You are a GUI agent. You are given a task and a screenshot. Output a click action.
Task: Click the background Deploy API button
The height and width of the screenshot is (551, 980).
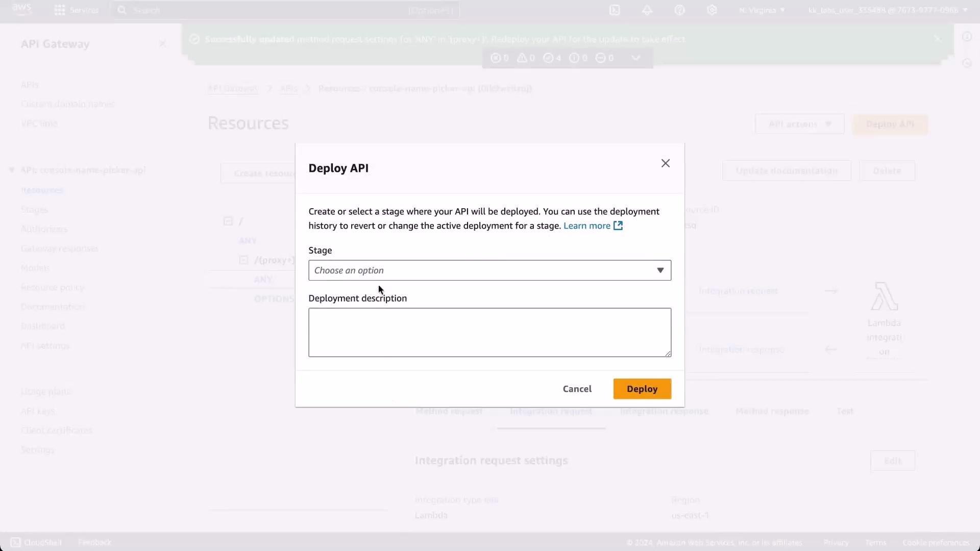(x=890, y=124)
